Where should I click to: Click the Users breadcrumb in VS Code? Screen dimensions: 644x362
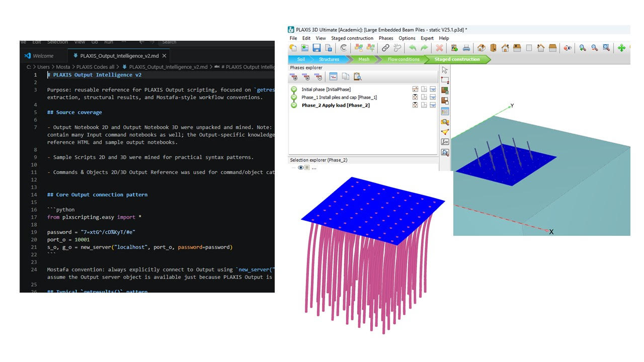[43, 67]
